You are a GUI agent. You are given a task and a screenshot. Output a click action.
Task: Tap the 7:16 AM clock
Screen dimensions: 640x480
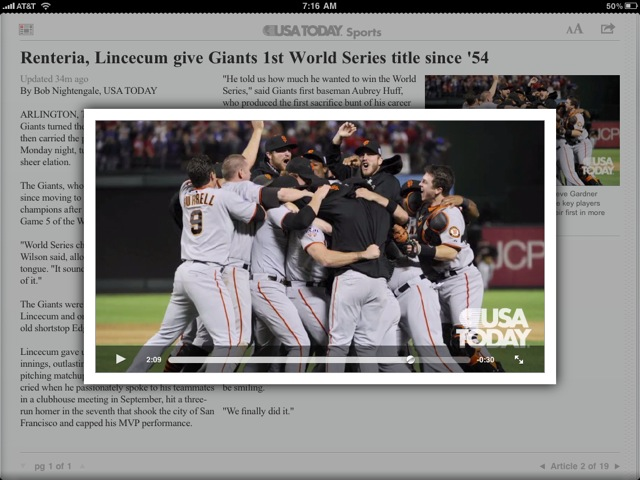coord(320,6)
